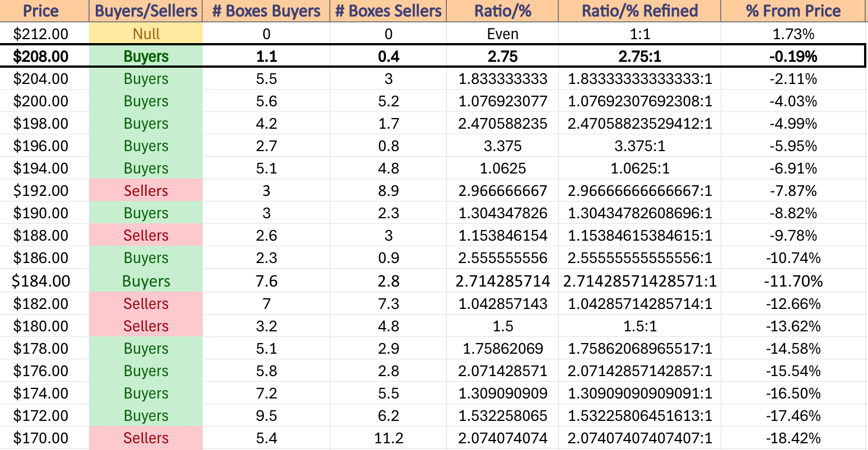Viewport: 868px width, 450px height.
Task: Select the -7.87% cell
Action: click(x=794, y=190)
